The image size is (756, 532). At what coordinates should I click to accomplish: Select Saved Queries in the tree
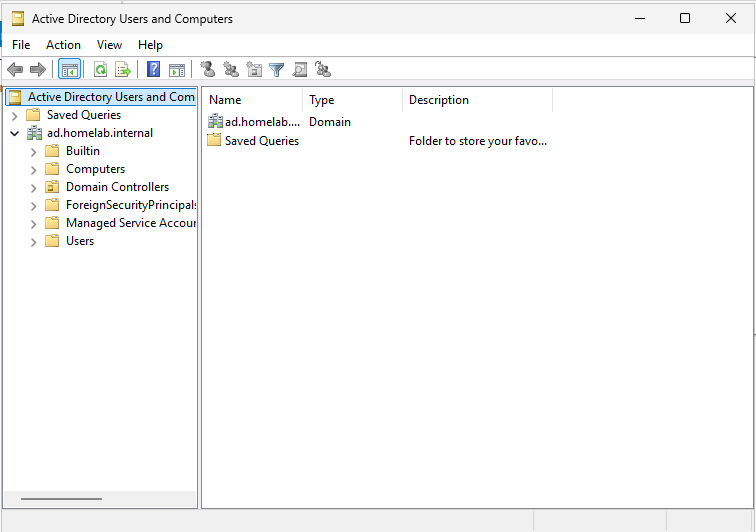pyautogui.click(x=84, y=115)
